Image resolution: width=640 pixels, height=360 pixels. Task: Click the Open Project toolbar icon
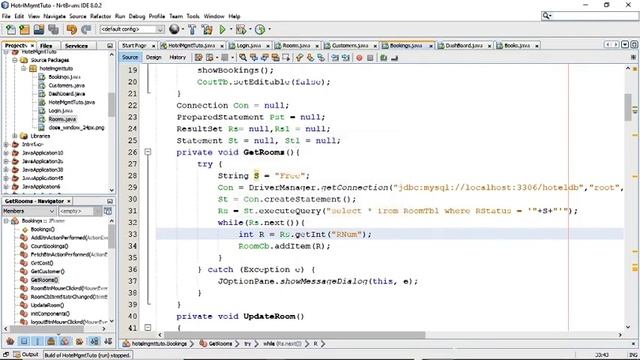click(39, 29)
